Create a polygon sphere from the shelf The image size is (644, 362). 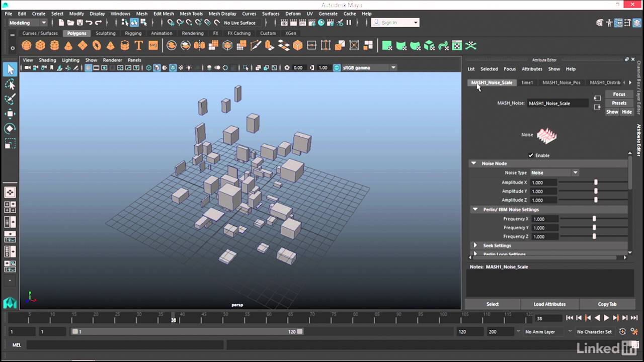point(27,46)
